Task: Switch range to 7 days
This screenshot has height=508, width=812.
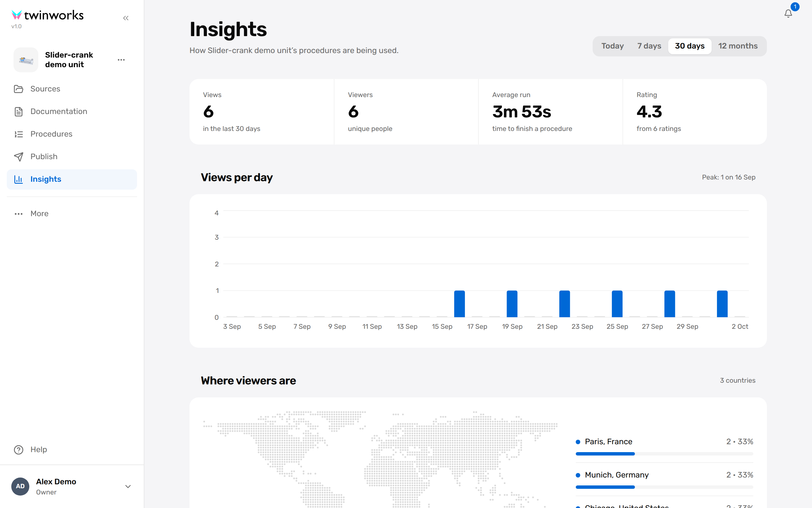Action: 649,46
